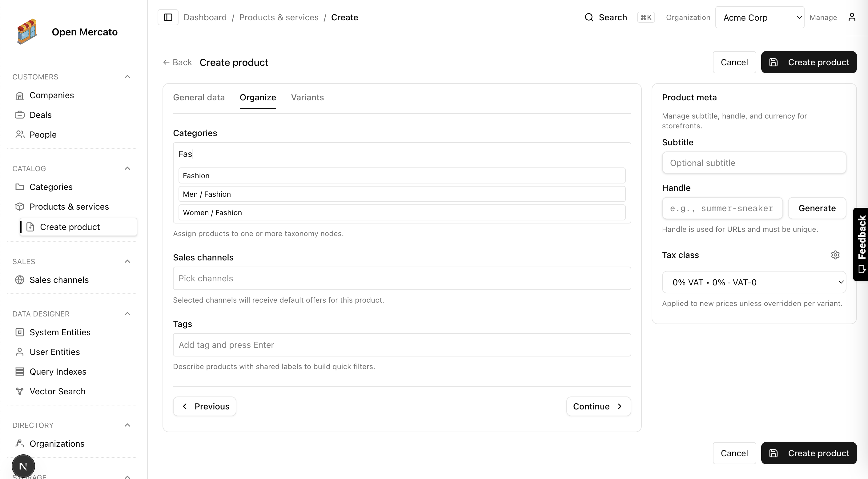This screenshot has height=479, width=868.
Task: Collapse the DATA DESIGNER section
Action: (x=127, y=313)
